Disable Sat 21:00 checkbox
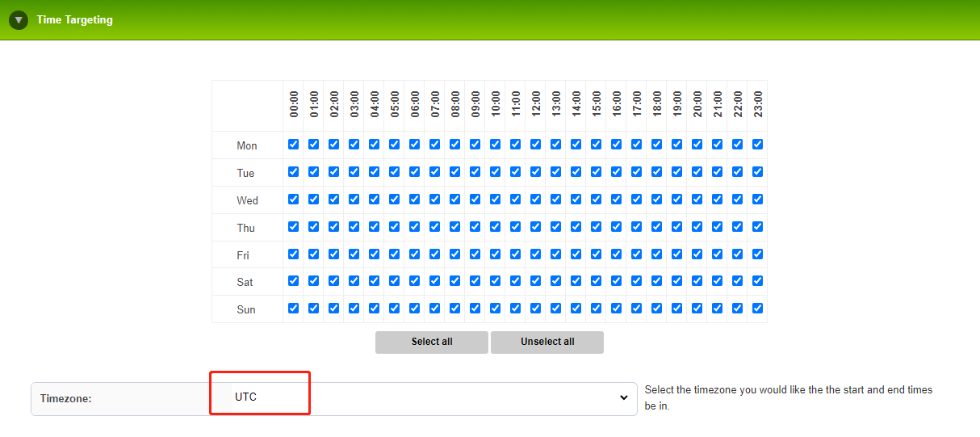980x437 pixels. tap(717, 281)
